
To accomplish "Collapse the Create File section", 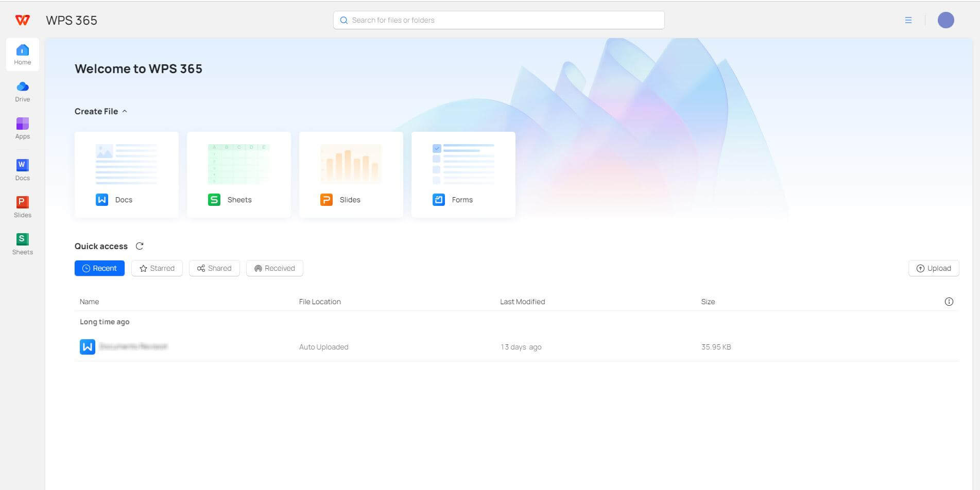I will pyautogui.click(x=125, y=111).
